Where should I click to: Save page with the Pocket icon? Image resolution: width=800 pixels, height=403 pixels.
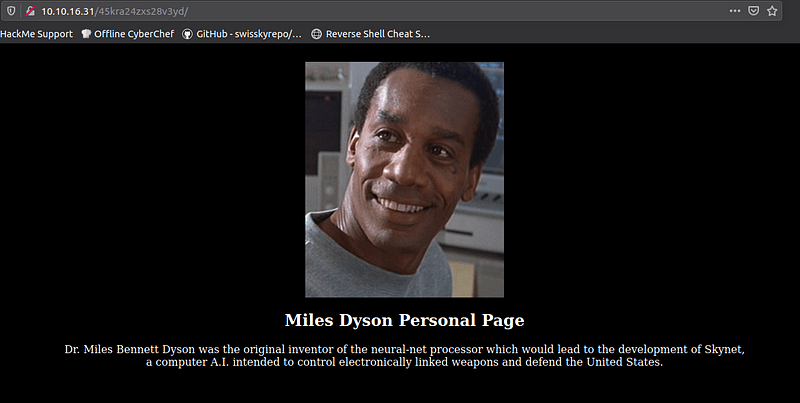pos(753,11)
